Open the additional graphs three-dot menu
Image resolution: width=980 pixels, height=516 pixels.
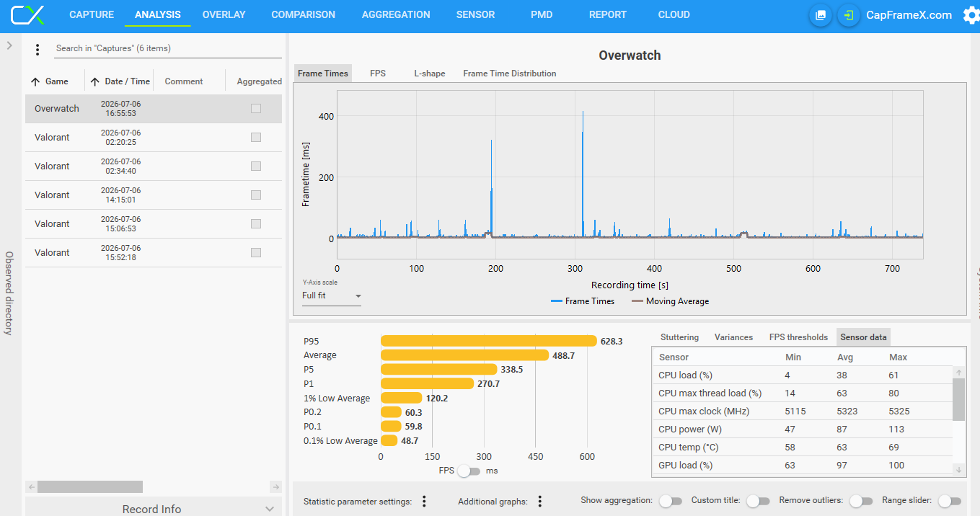[x=539, y=501]
